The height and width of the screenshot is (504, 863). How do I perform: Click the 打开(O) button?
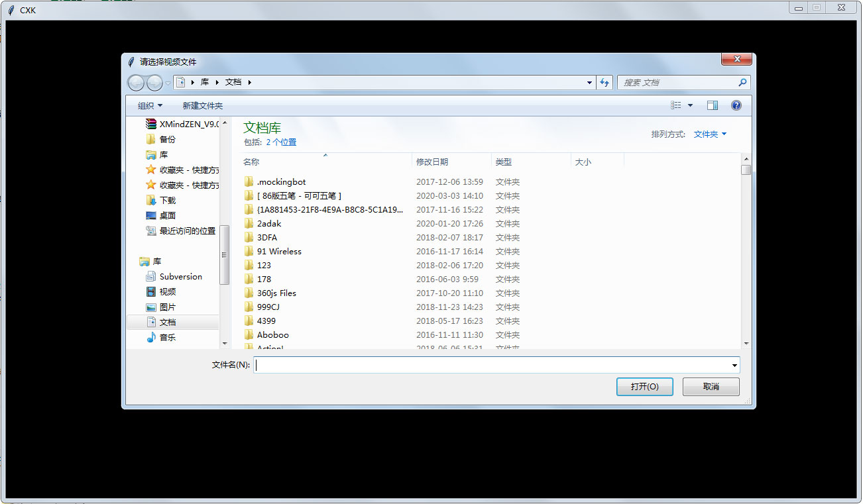click(x=644, y=386)
